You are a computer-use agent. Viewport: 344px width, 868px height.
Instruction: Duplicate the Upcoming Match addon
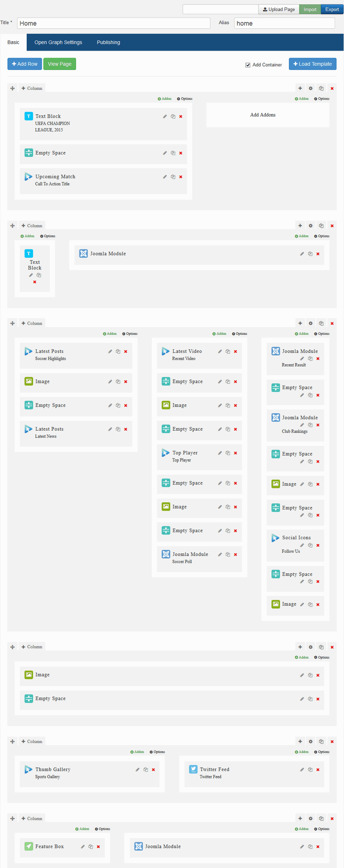pos(173,177)
